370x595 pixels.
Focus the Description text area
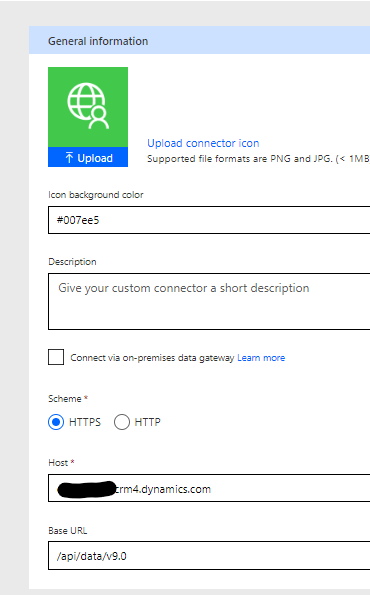(209, 301)
